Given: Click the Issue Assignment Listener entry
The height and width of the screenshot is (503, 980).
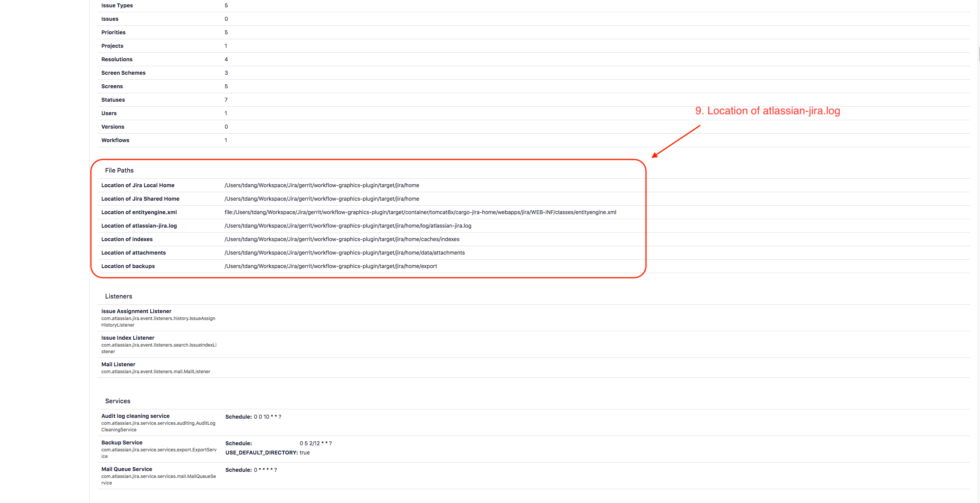Looking at the screenshot, I should pyautogui.click(x=136, y=311).
